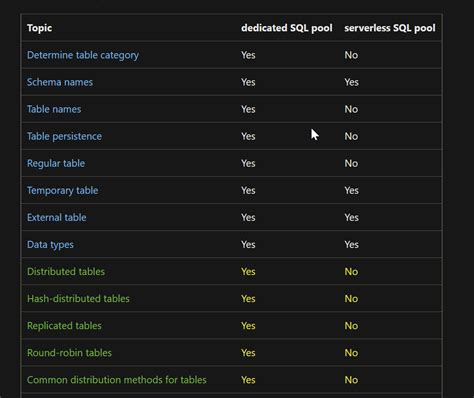Viewport: 474px width, 398px height.
Task: Select dedicated Yes cell in Common distribution methods row
Action: pos(248,380)
